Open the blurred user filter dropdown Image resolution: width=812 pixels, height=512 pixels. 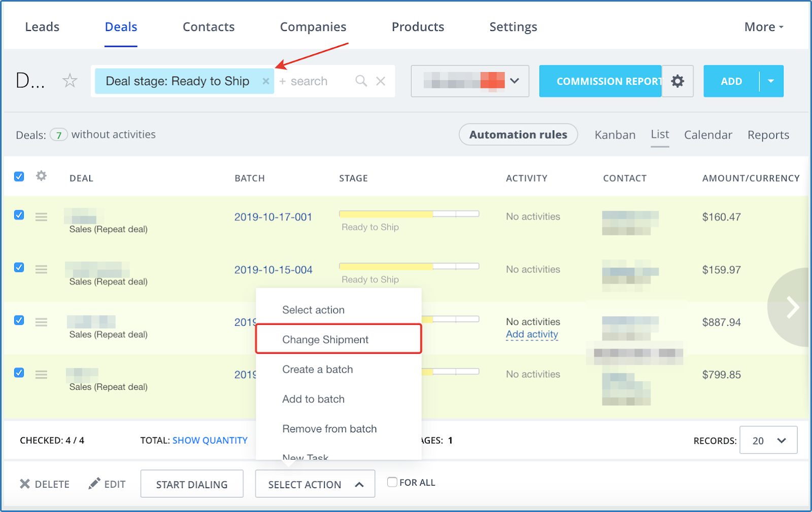pos(470,81)
